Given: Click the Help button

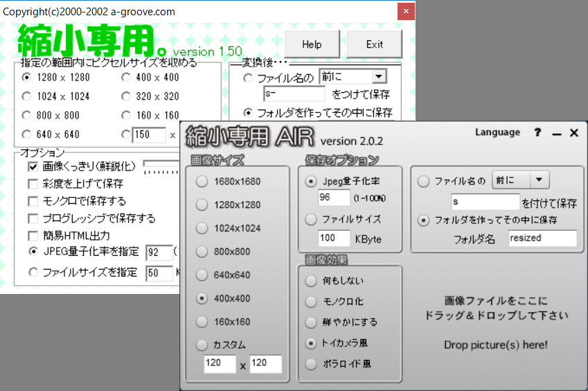Looking at the screenshot, I should tap(312, 44).
